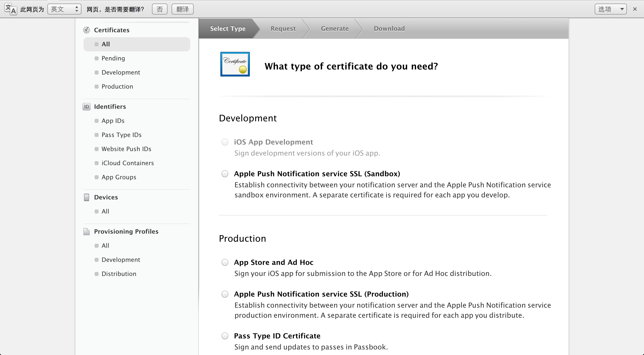This screenshot has width=644, height=355.
Task: Select the Pass Type ID Certificate radio
Action: pyautogui.click(x=225, y=336)
